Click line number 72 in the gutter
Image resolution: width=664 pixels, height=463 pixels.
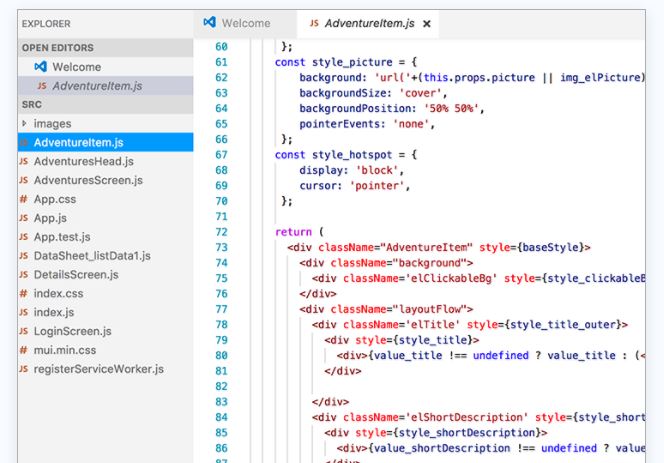click(x=221, y=232)
